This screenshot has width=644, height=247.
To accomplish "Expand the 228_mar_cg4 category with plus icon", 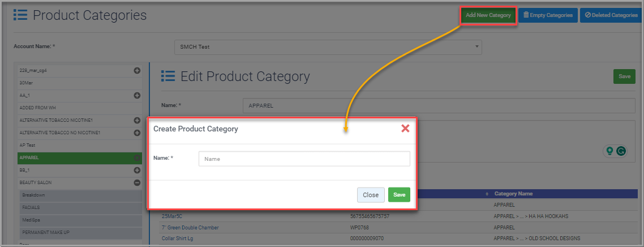I will 137,70.
